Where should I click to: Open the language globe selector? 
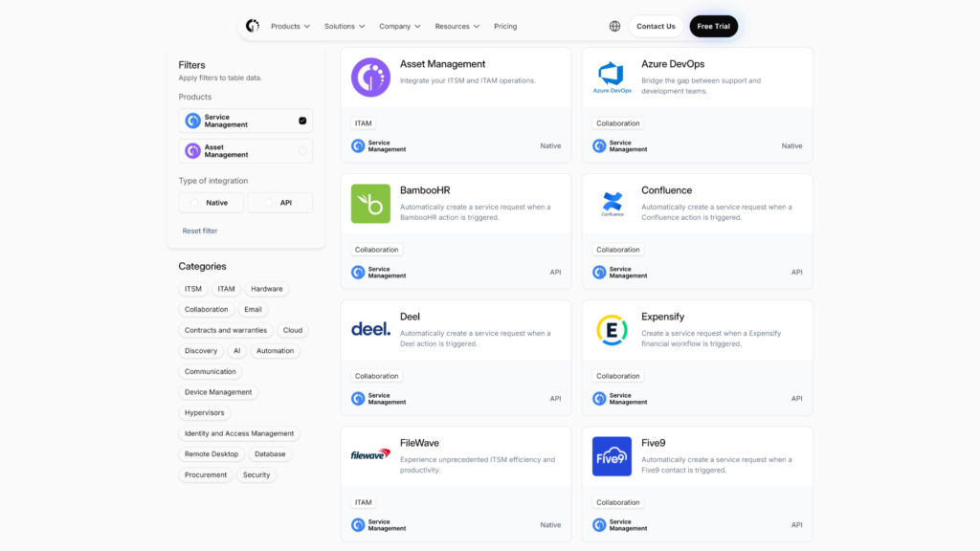[x=615, y=26]
